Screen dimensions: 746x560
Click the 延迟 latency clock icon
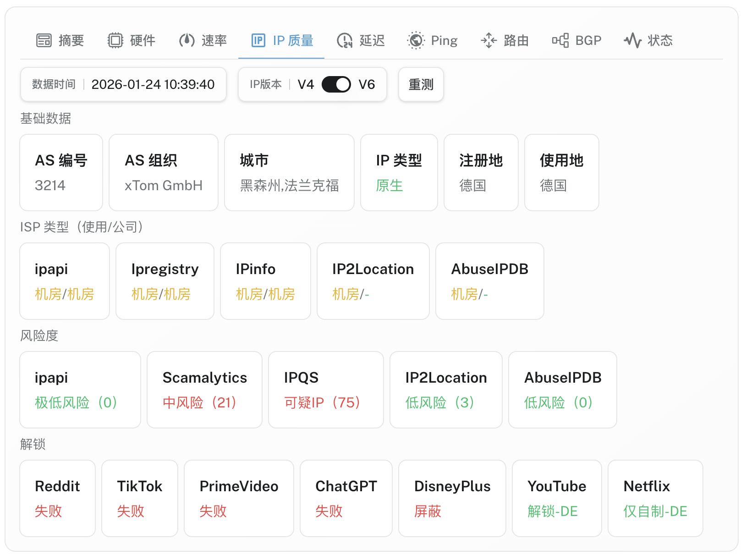pyautogui.click(x=345, y=40)
